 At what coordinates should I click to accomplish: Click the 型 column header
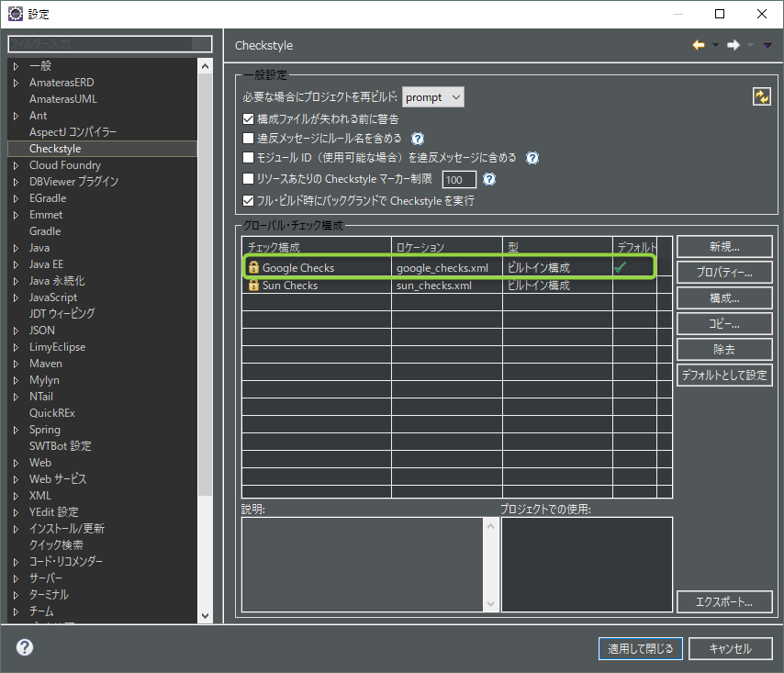pos(557,247)
